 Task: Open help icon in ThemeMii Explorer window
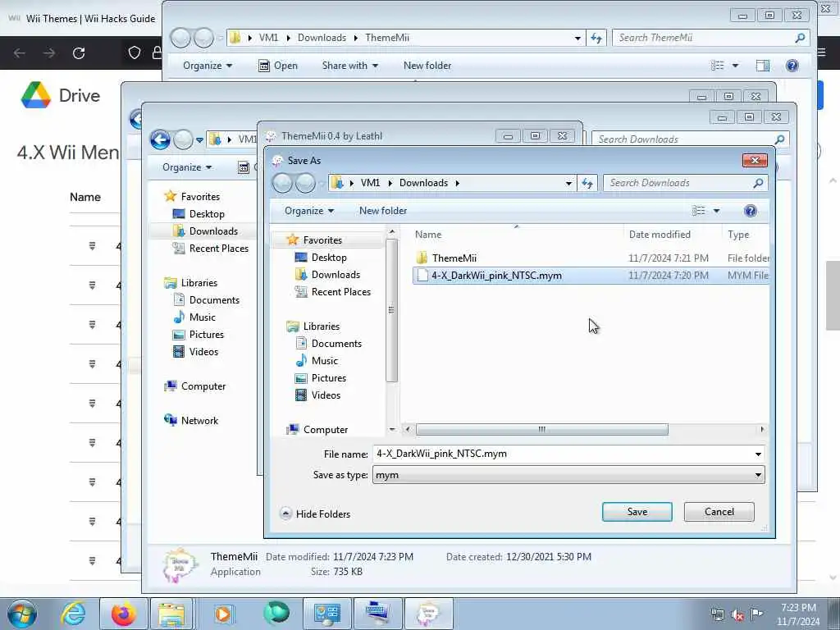coord(792,66)
